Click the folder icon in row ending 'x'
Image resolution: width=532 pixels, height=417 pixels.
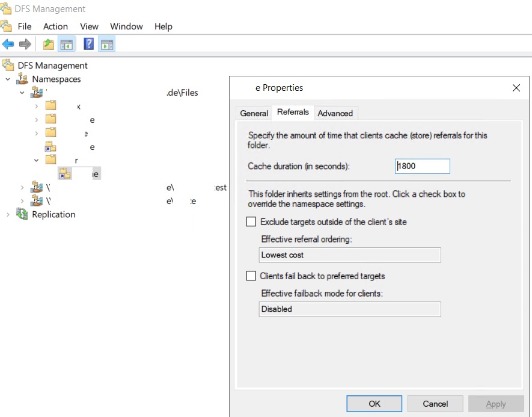[x=51, y=106]
